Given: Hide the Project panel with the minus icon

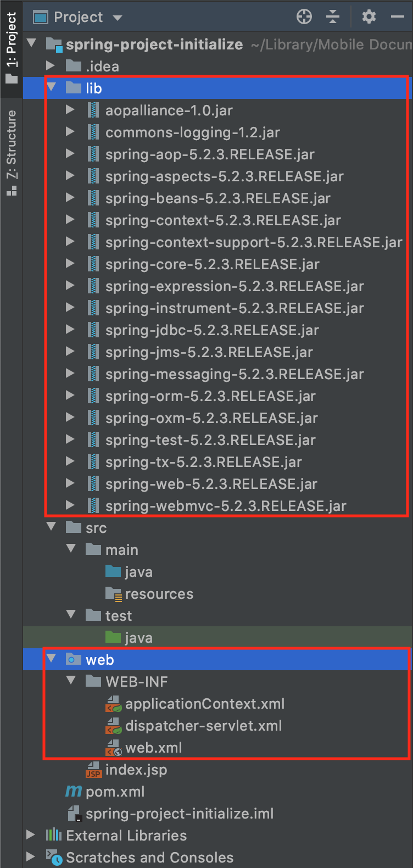Looking at the screenshot, I should (x=398, y=17).
